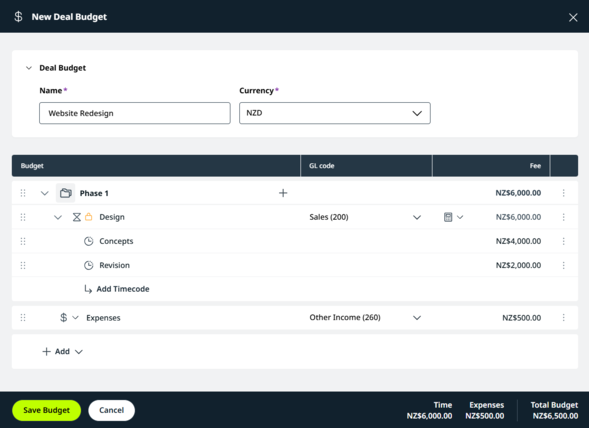This screenshot has height=428, width=589.
Task: Click the Expenses fee NZ$500.00
Action: tap(522, 318)
